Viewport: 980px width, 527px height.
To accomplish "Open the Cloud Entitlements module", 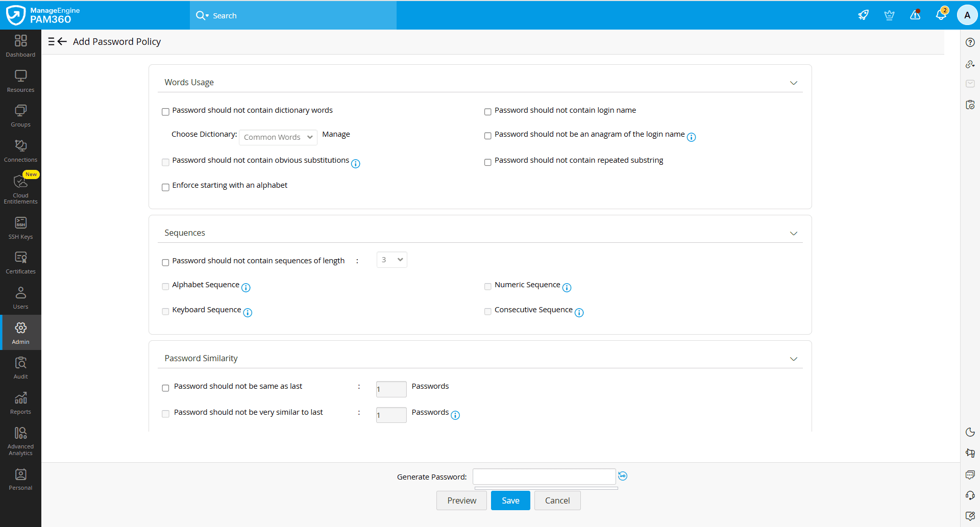I will [20, 189].
